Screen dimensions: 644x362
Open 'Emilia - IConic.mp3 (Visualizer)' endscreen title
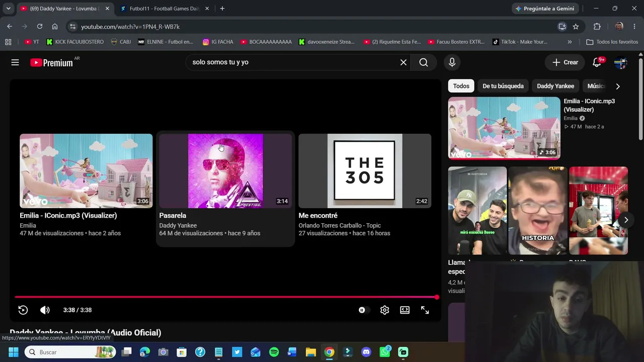tap(68, 215)
